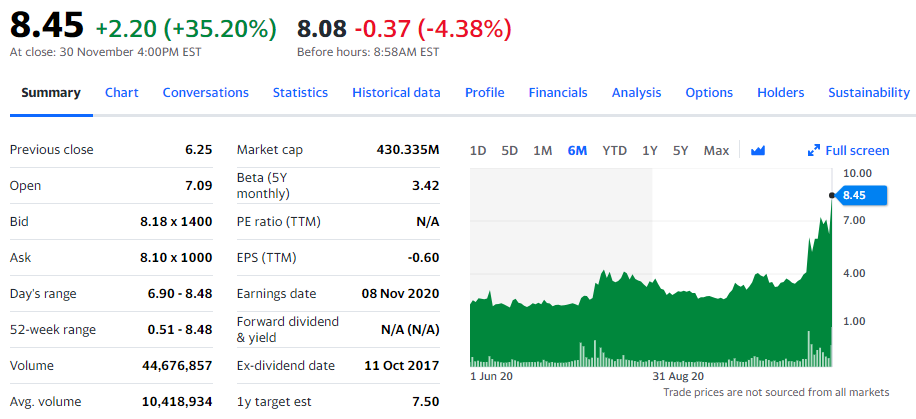This screenshot has width=916, height=419.
Task: Choose the YTD chart range
Action: [x=615, y=151]
